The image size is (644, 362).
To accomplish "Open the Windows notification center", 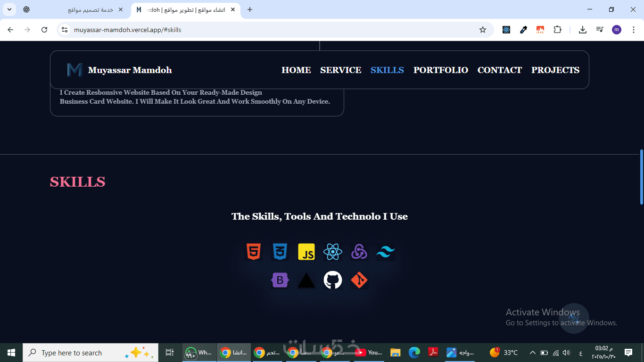I will [628, 353].
